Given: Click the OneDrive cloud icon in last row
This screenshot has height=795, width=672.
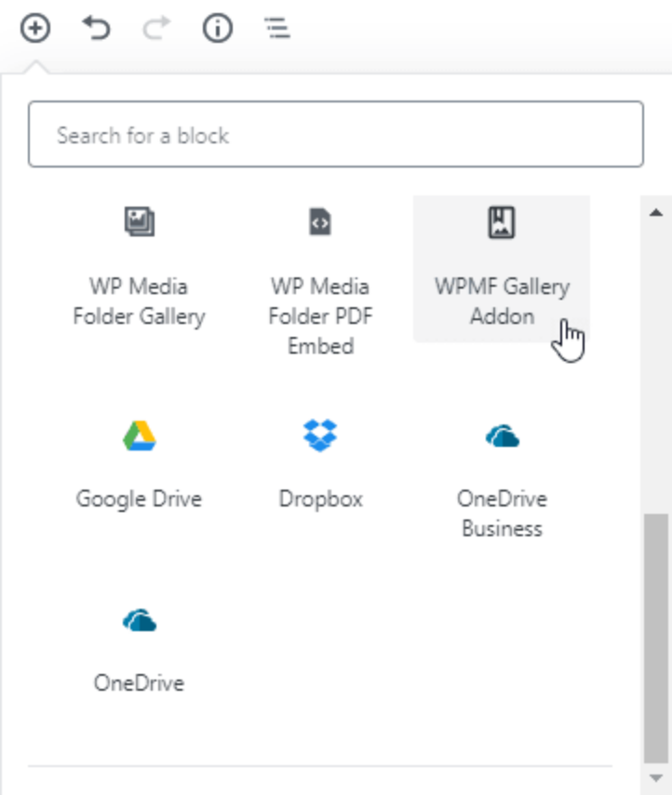Looking at the screenshot, I should (140, 620).
